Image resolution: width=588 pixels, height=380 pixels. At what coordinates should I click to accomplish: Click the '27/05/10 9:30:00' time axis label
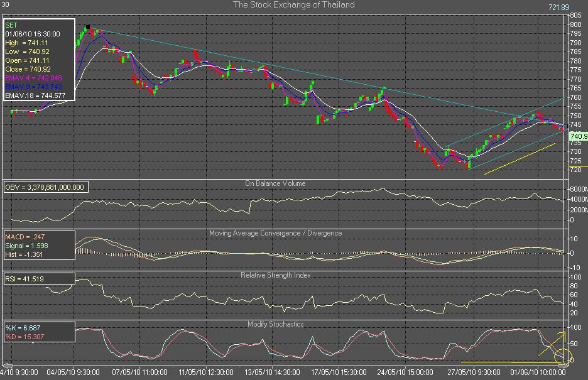(474, 372)
